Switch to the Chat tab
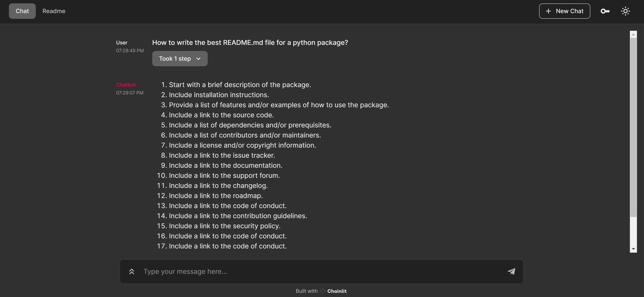Viewport: 644px width, 297px height. click(x=22, y=11)
